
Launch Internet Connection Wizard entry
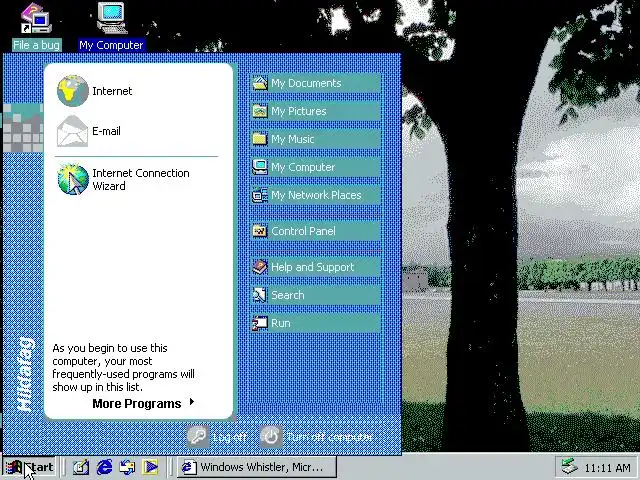point(137,179)
